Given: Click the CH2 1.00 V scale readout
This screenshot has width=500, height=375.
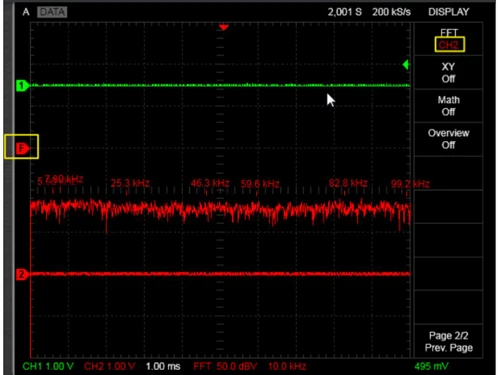Looking at the screenshot, I should pos(110,366).
